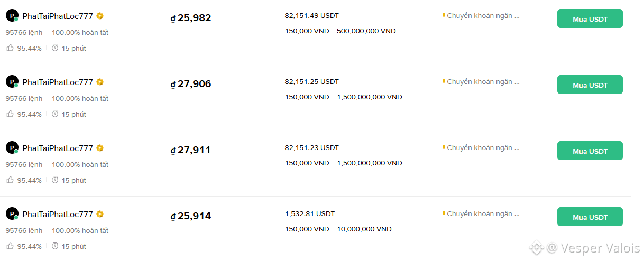Click the clock icon in the ₫25,914 row
Screen dimensions: 644x261
pos(55,246)
